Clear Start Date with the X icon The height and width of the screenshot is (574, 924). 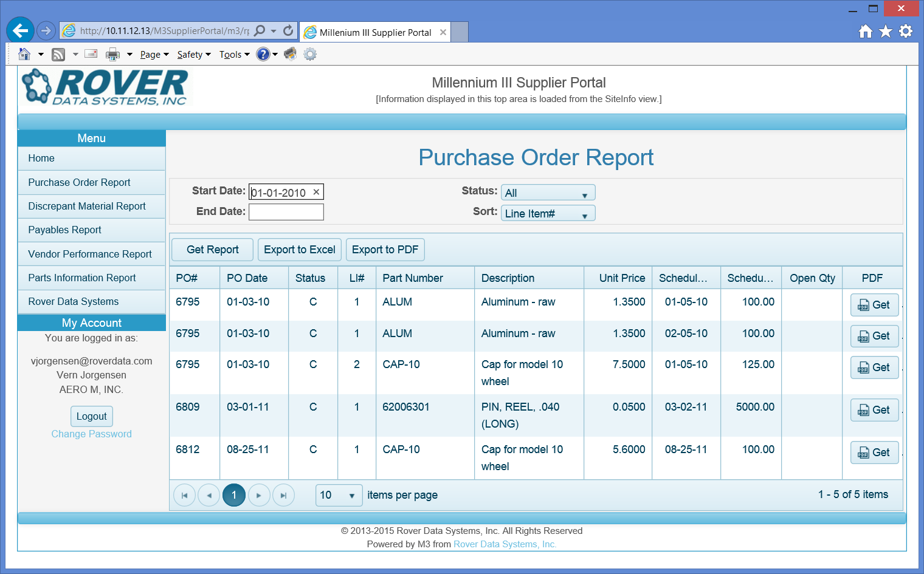click(x=316, y=192)
